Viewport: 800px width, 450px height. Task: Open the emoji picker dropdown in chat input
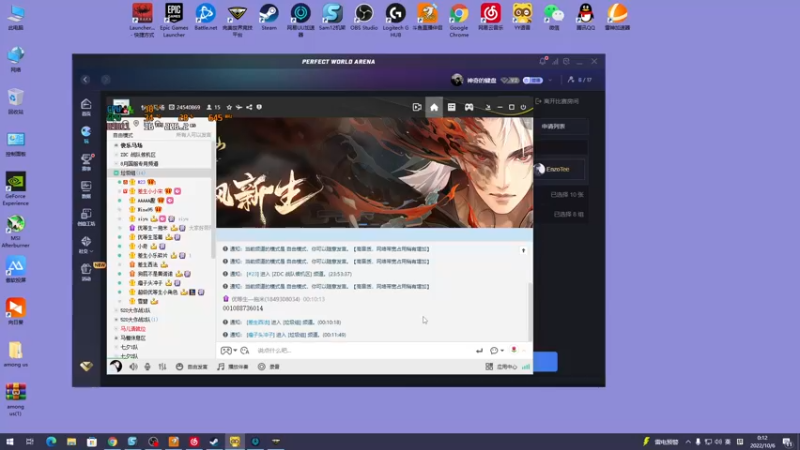click(228, 351)
